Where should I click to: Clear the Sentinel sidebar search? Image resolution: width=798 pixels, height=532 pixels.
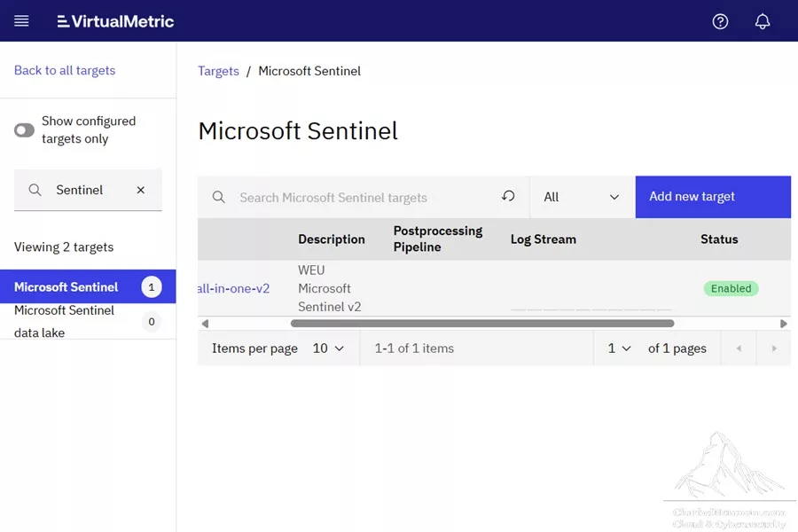point(141,190)
